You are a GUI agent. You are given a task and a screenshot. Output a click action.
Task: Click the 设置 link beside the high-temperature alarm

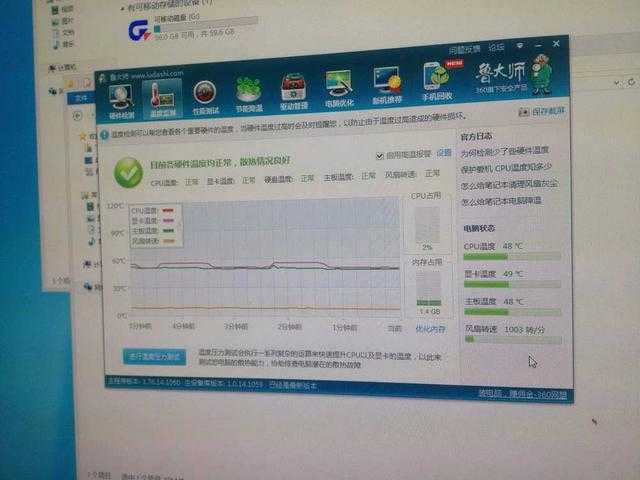click(444, 153)
